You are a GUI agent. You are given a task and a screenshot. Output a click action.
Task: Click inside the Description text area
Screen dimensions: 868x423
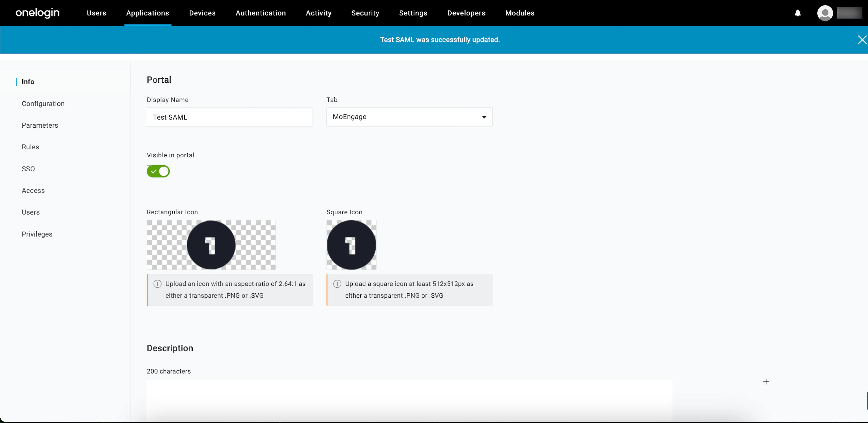pyautogui.click(x=409, y=400)
